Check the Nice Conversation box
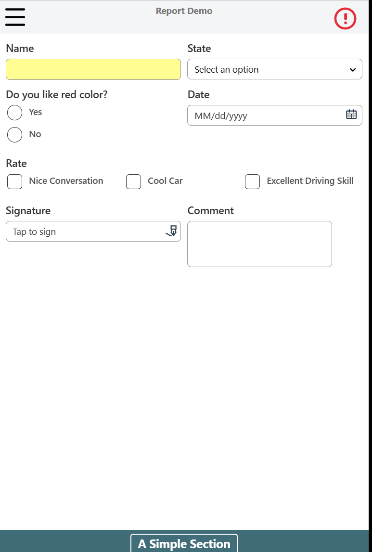The width and height of the screenshot is (372, 552). tap(14, 182)
